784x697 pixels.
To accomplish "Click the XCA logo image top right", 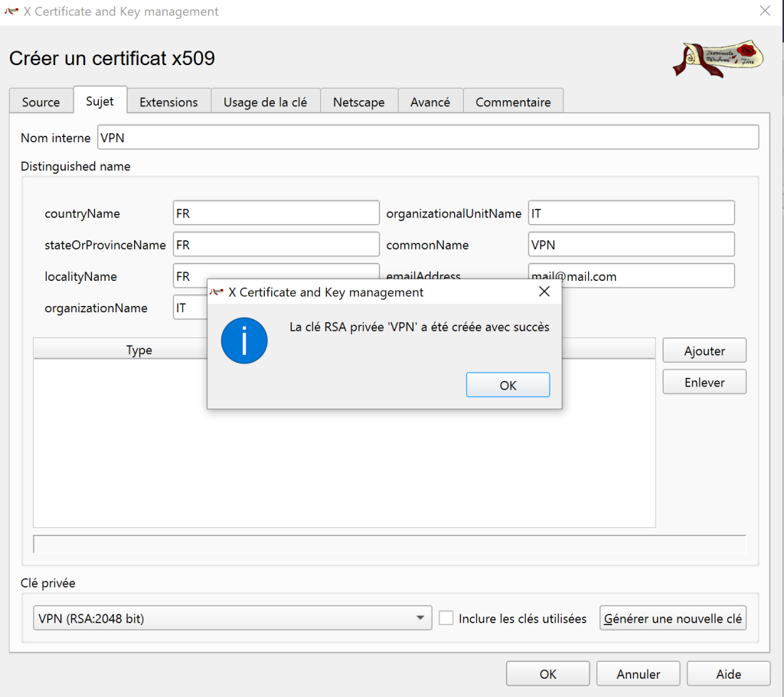I will pos(719,59).
